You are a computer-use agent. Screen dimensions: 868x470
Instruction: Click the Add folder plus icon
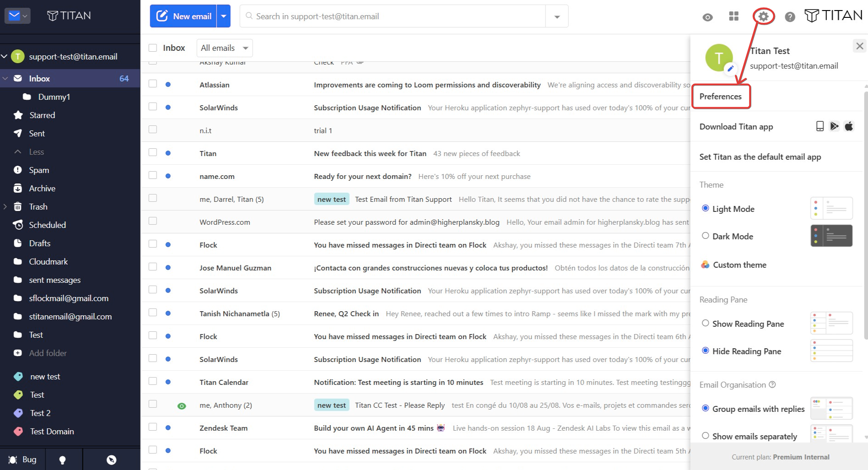(18, 353)
